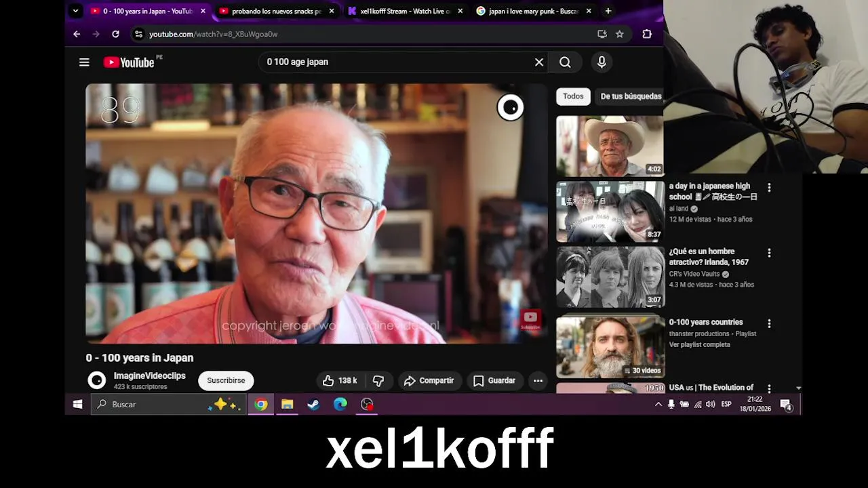
Task: Like the video with thumbs up 138 k
Action: [x=340, y=381]
